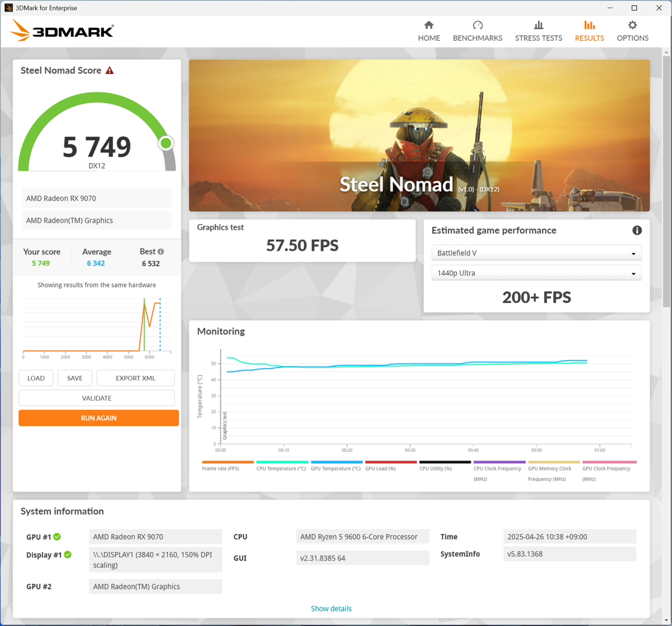672x626 pixels.
Task: Click the AMD Ryzen 5 9600 CPU field
Action: [x=362, y=537]
